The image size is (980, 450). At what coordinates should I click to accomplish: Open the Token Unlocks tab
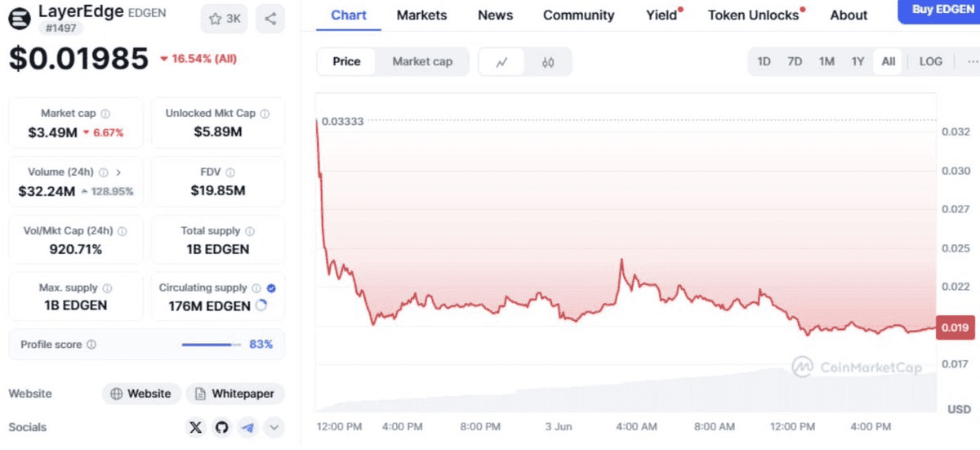pyautogui.click(x=755, y=15)
